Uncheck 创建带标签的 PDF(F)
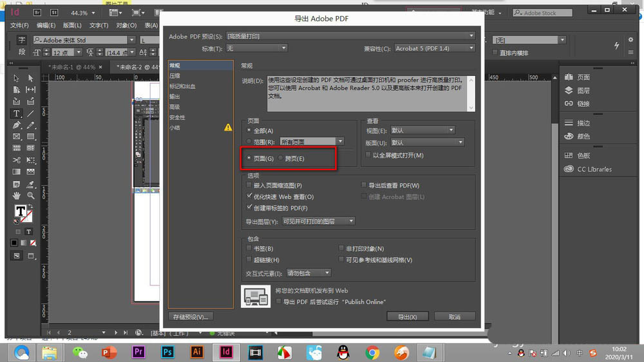This screenshot has height=362, width=644. pyautogui.click(x=249, y=207)
